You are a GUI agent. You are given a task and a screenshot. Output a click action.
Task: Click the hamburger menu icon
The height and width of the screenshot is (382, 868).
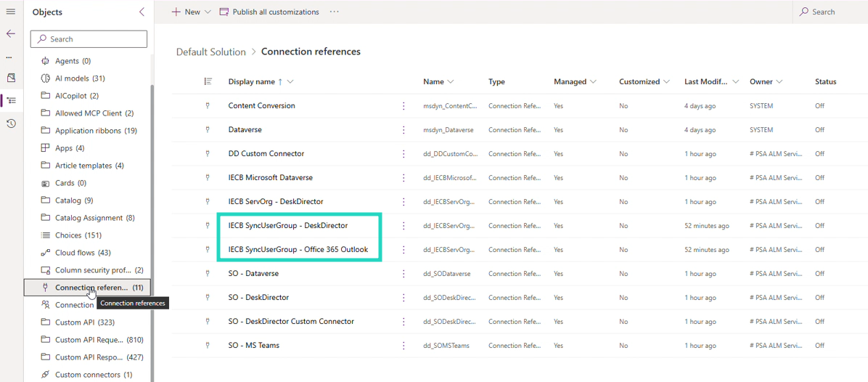10,12
